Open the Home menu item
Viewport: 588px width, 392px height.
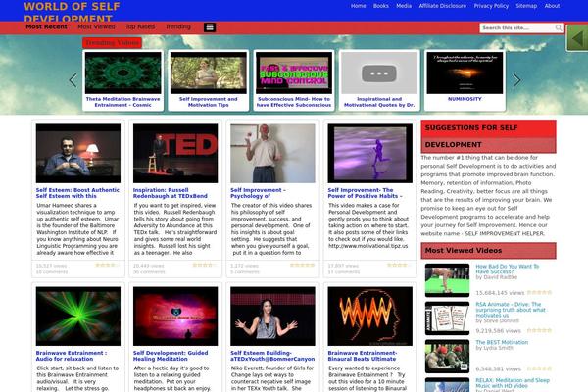pyautogui.click(x=358, y=6)
